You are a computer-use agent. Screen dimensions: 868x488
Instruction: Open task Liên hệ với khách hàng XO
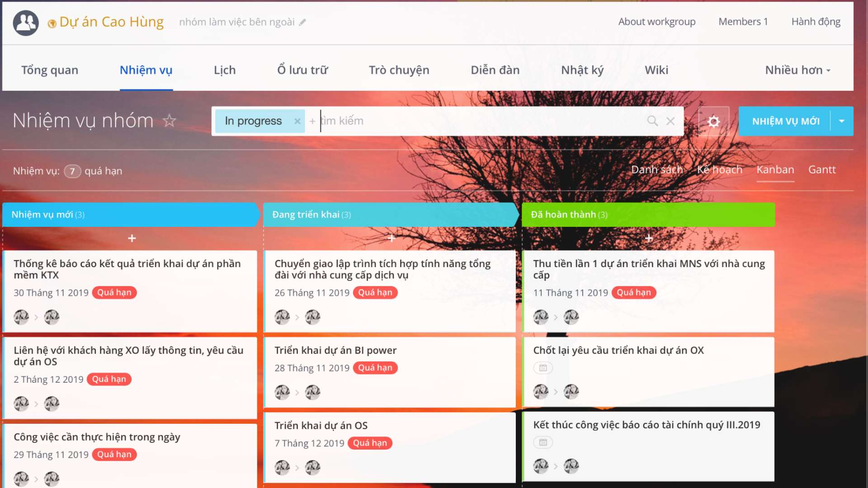click(128, 356)
